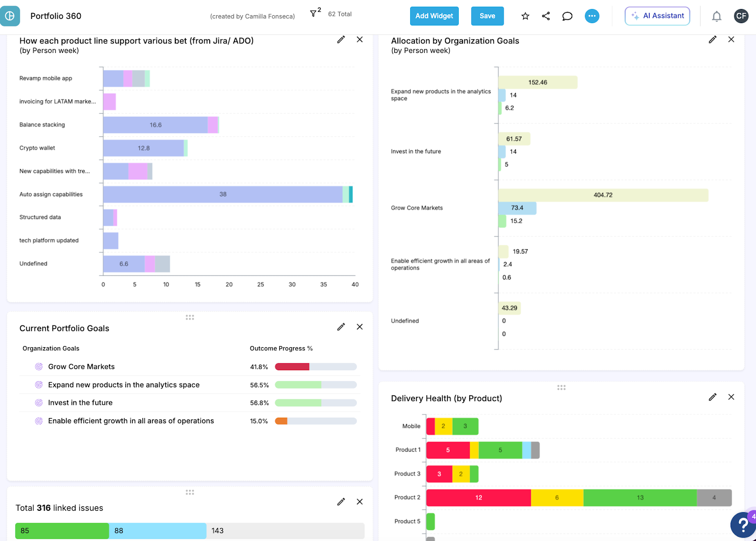Star this dashboard as favorite
This screenshot has height=541, width=756.
pos(525,16)
